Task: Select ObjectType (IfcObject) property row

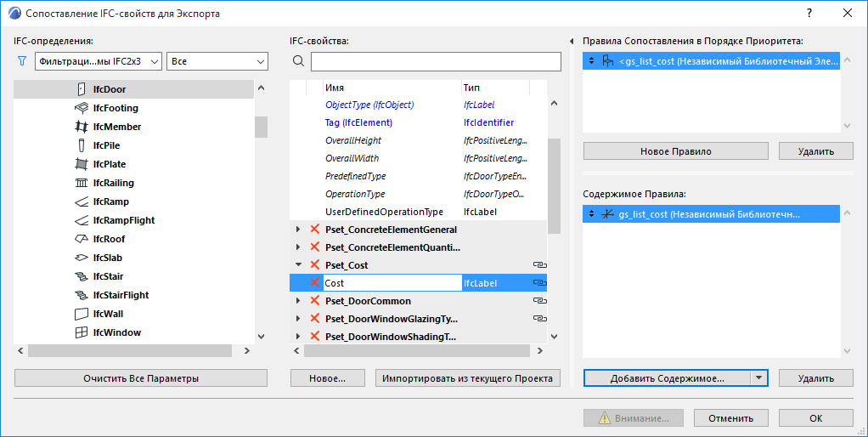Action: coord(418,105)
